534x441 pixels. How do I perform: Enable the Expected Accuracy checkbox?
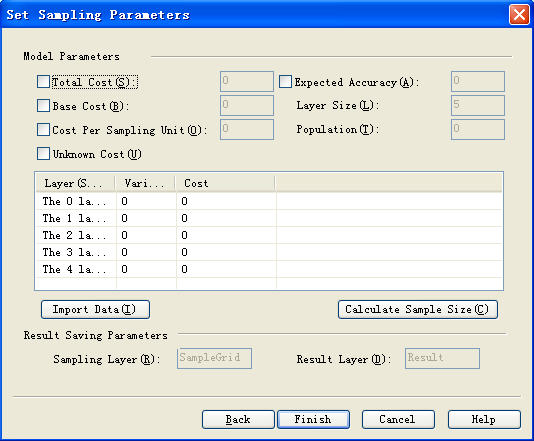[x=285, y=82]
